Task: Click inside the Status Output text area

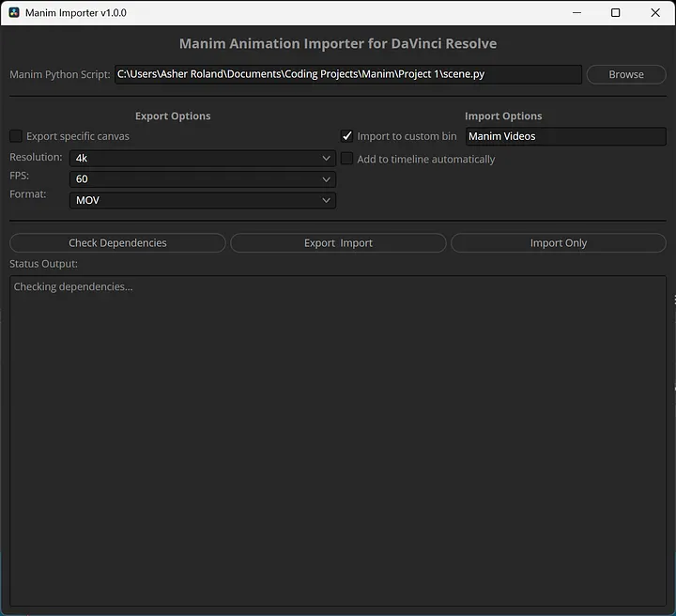Action: [x=338, y=440]
